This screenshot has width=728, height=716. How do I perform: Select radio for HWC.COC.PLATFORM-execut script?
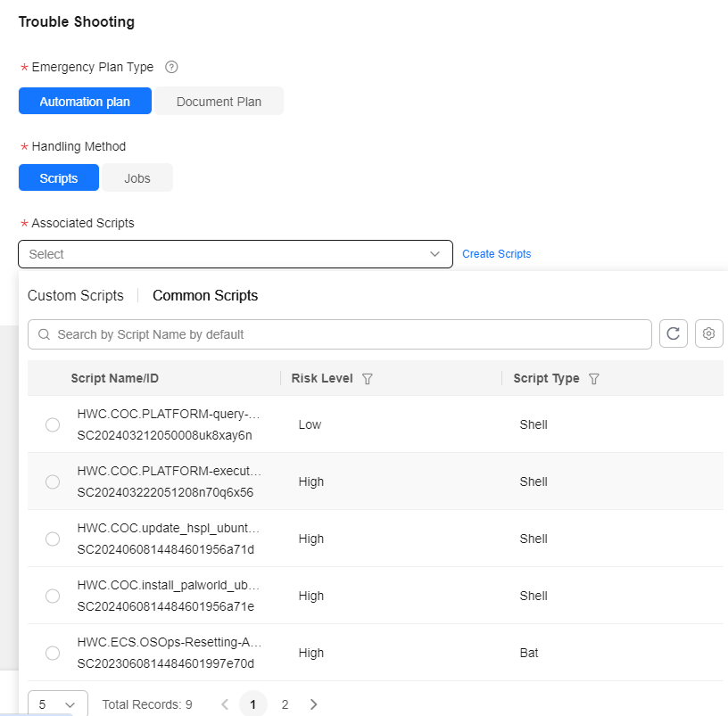pos(53,481)
